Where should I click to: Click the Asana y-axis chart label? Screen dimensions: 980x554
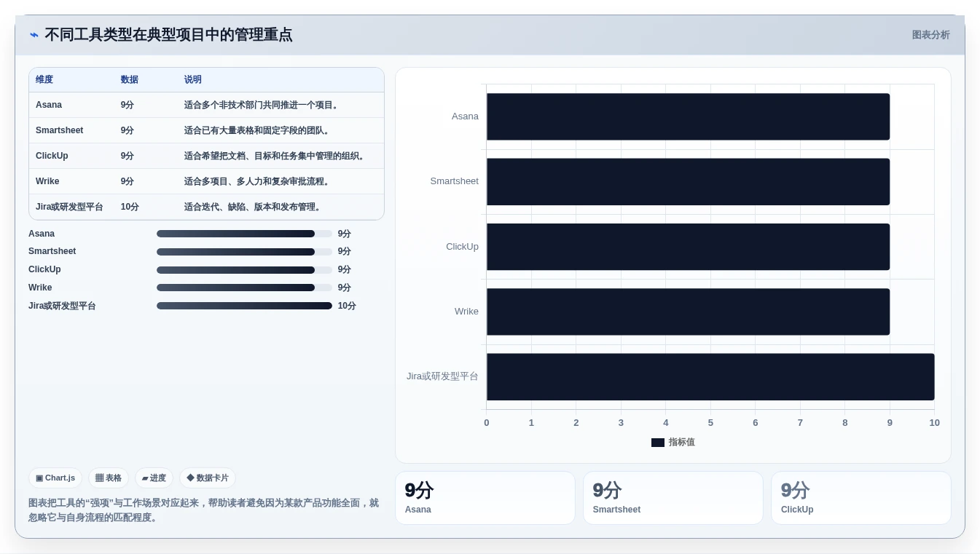(x=465, y=116)
